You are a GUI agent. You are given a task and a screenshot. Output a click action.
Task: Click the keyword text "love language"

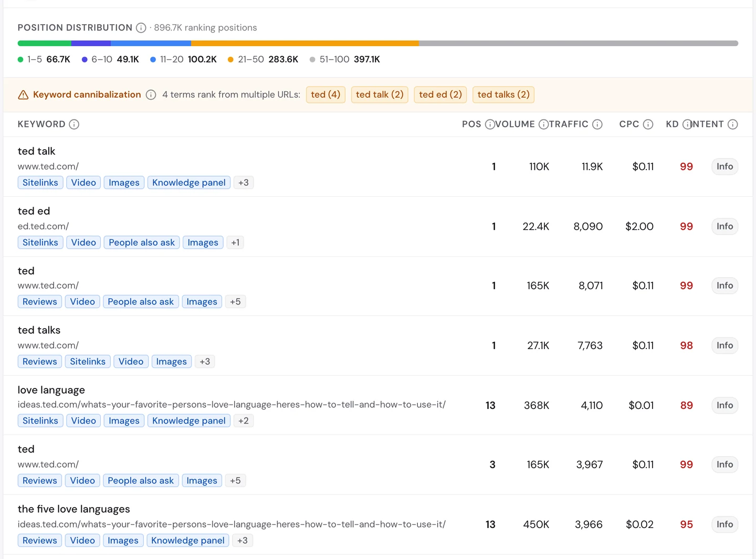point(51,390)
